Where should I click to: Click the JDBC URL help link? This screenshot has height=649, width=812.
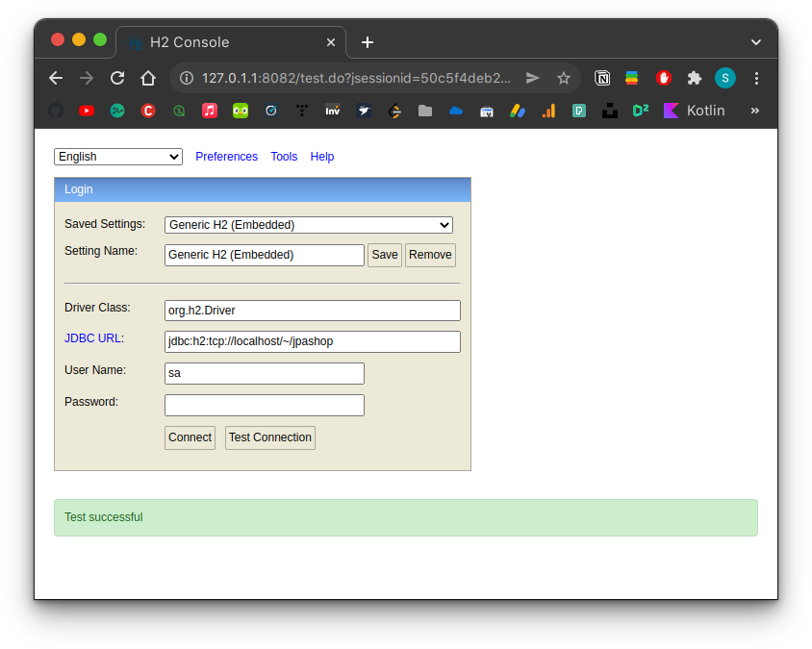93,338
